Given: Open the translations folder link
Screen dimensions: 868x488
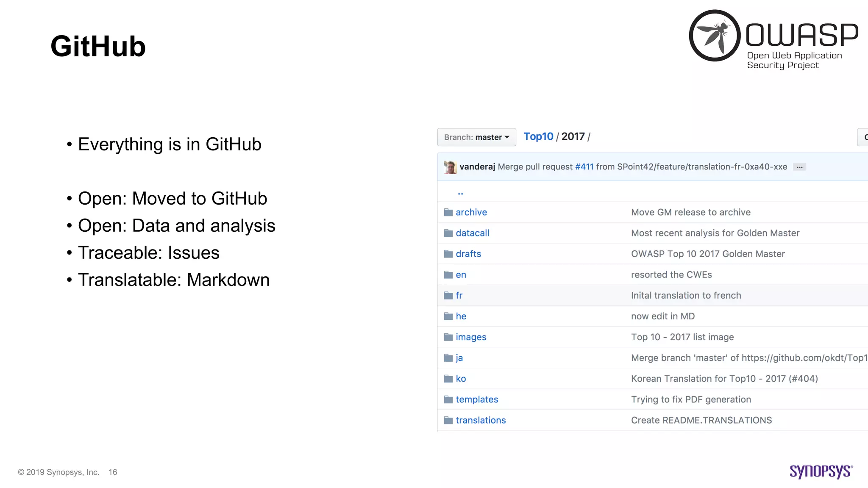Looking at the screenshot, I should (481, 420).
